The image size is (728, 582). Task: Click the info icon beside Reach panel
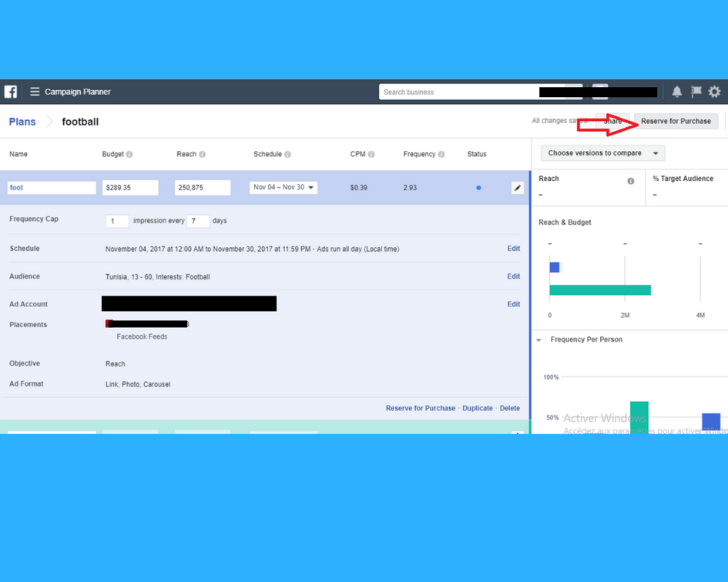coord(630,181)
